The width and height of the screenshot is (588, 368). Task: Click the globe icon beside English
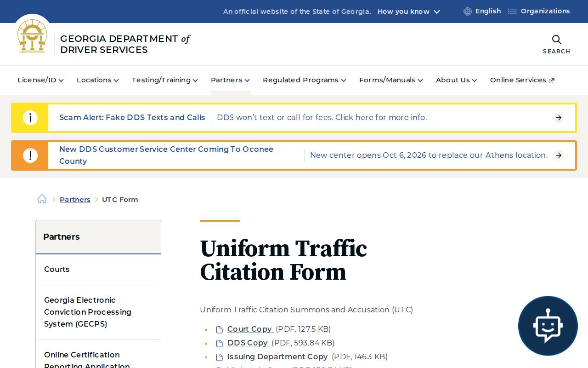468,11
